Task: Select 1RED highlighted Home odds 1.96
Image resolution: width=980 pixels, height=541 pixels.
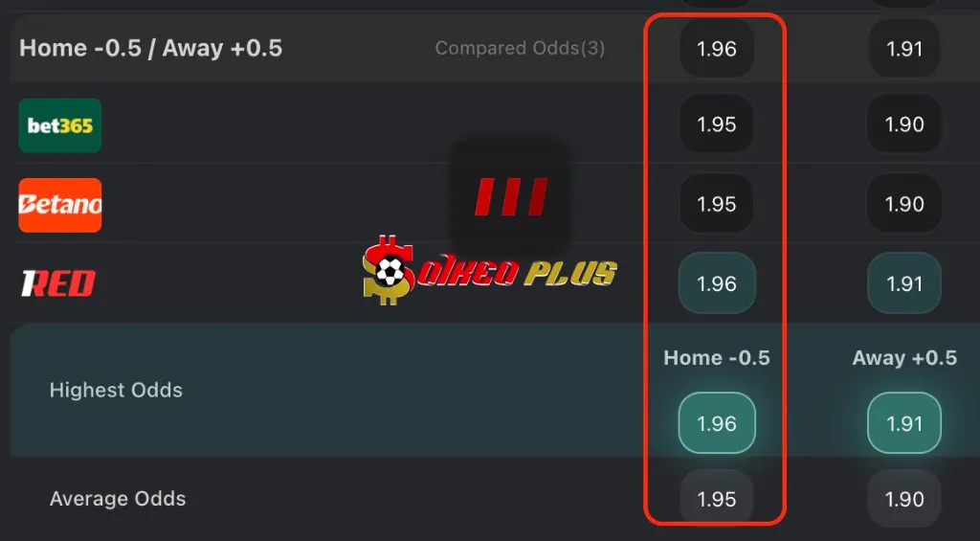Action: point(717,283)
